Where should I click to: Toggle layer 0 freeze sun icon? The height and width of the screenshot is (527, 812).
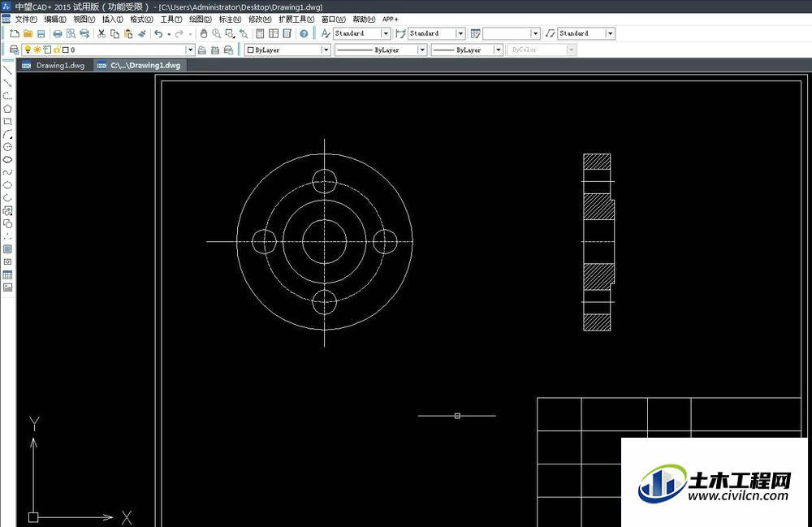[x=37, y=50]
